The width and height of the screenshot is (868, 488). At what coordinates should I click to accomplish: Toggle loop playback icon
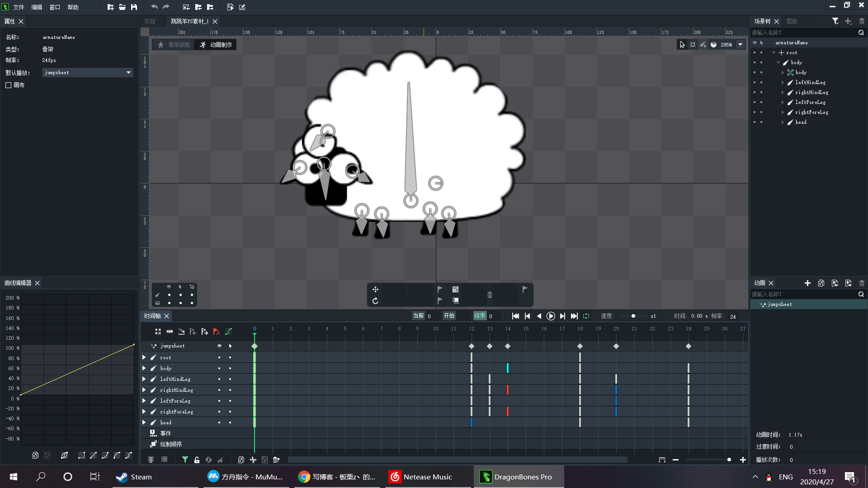click(586, 316)
